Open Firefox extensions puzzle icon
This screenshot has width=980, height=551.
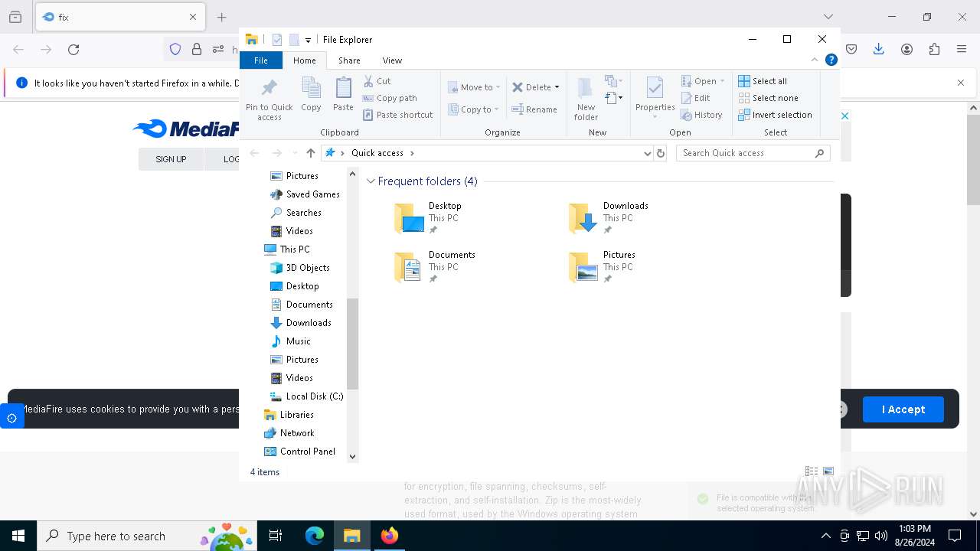(x=934, y=49)
